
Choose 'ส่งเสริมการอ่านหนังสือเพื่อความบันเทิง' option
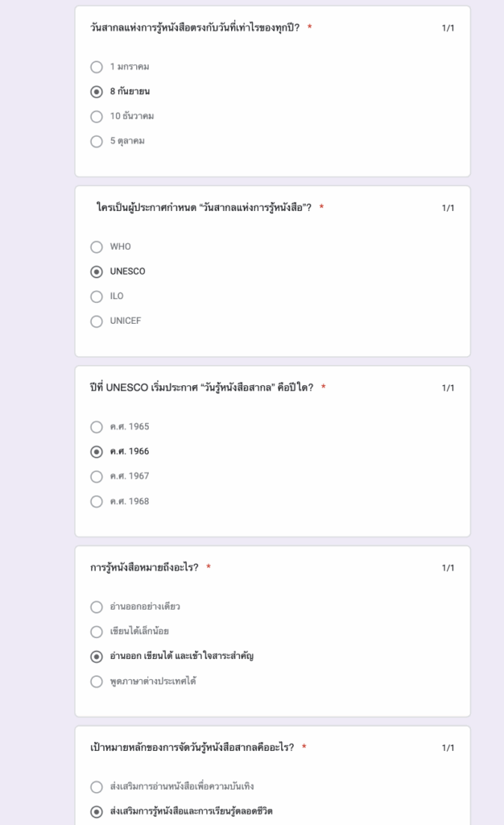click(x=97, y=786)
